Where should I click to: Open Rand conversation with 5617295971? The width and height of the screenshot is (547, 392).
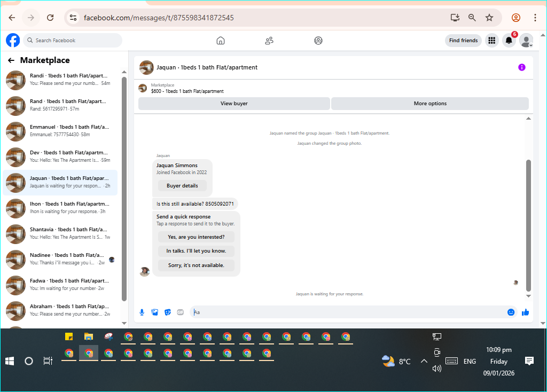pos(60,106)
